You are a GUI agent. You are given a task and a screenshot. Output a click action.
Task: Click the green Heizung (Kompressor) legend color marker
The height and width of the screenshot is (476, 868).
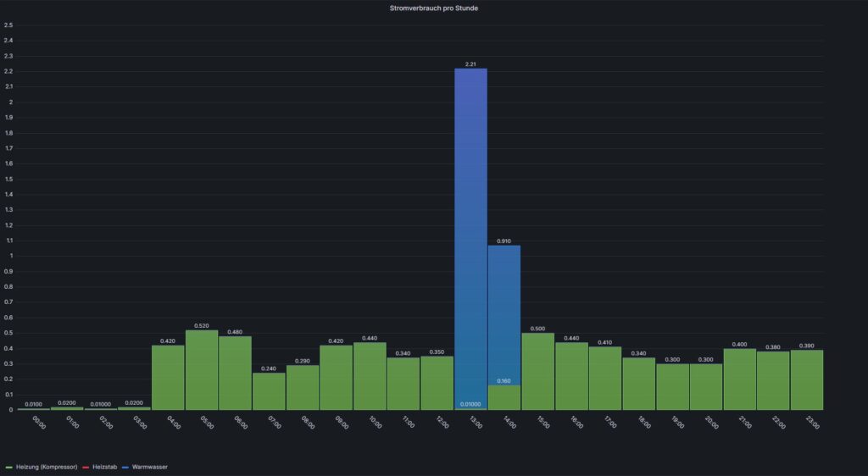(x=8, y=467)
